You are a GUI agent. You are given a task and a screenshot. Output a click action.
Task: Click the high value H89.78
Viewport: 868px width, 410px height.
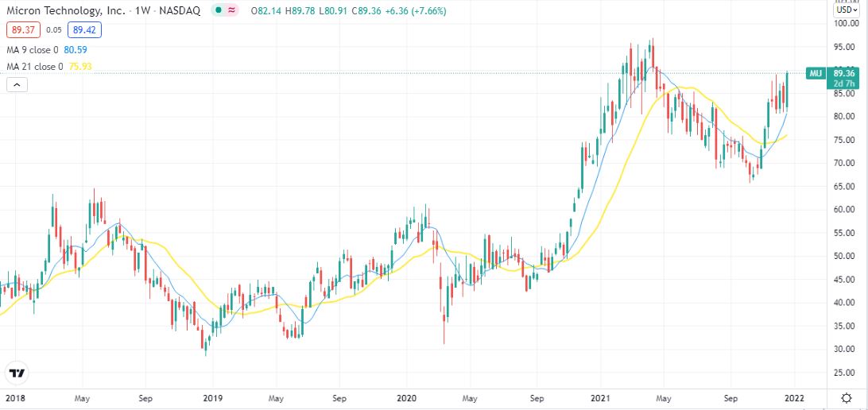coord(300,11)
